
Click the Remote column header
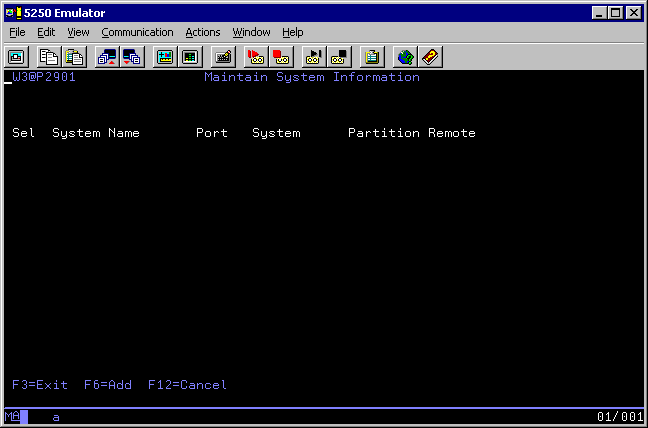(452, 133)
